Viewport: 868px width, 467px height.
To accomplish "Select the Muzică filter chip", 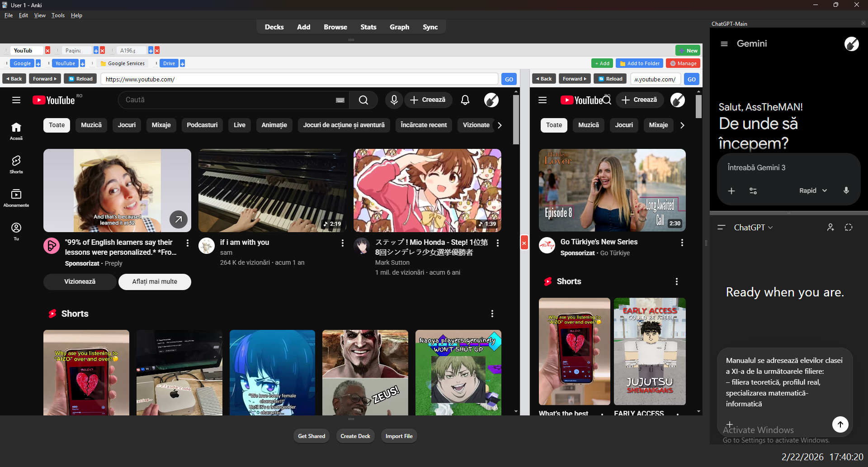I will point(91,125).
